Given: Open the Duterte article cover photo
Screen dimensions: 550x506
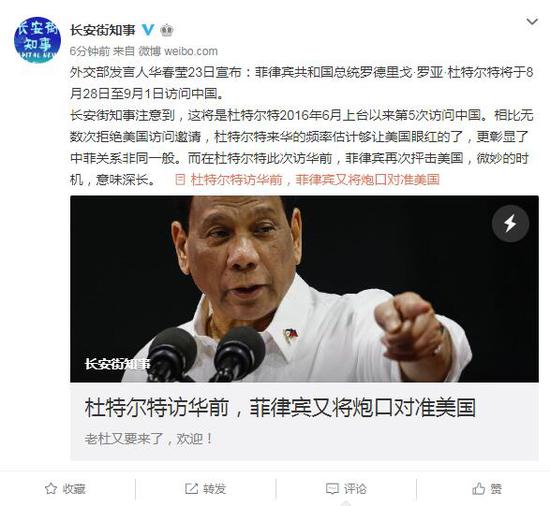Looking at the screenshot, I should tap(304, 289).
